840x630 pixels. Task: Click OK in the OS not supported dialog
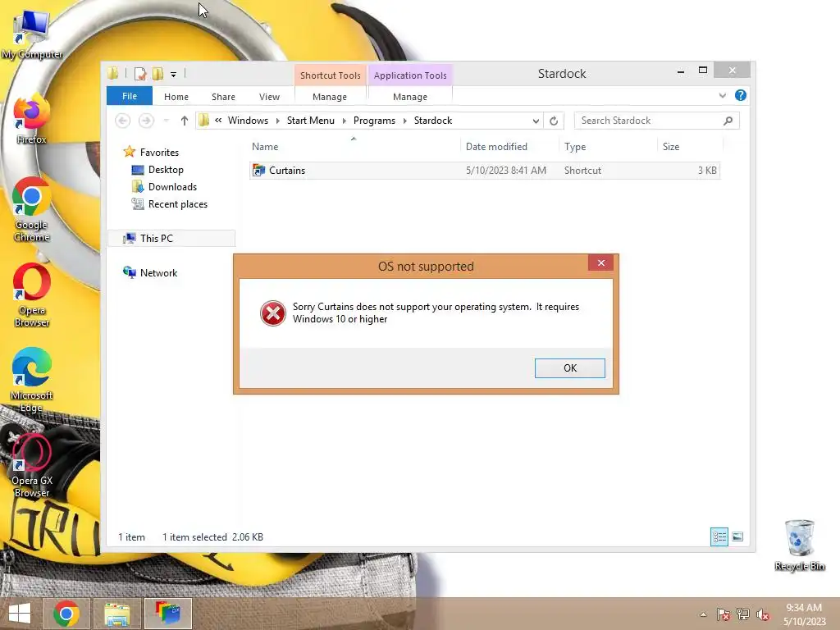click(x=569, y=368)
